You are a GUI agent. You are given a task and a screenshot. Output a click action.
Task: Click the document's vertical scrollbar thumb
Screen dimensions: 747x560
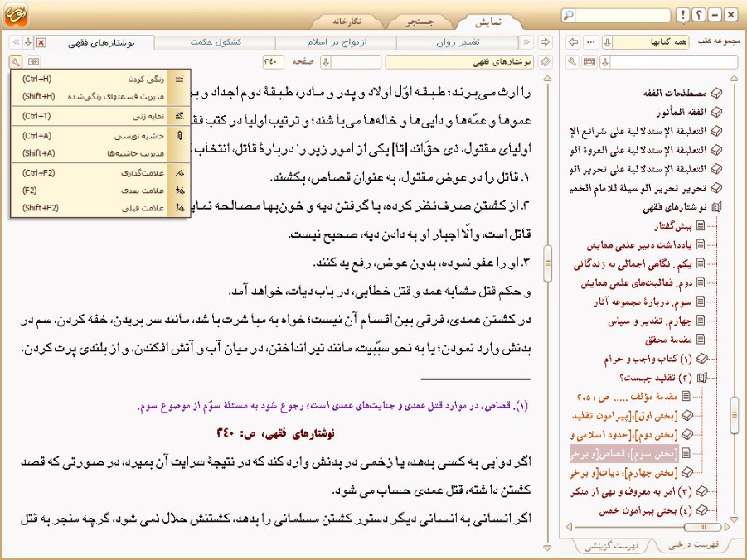(x=547, y=263)
